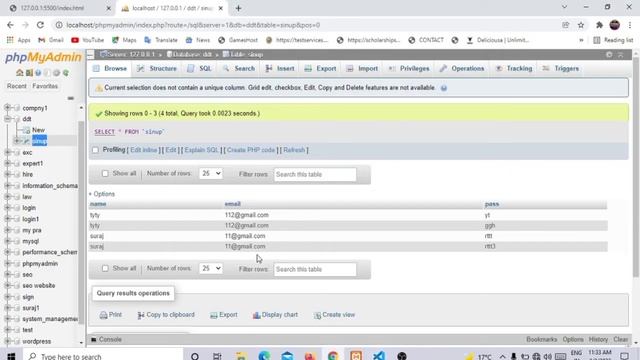Click the log out icon beside home
Screen dimensions: 640x360
point(29,73)
